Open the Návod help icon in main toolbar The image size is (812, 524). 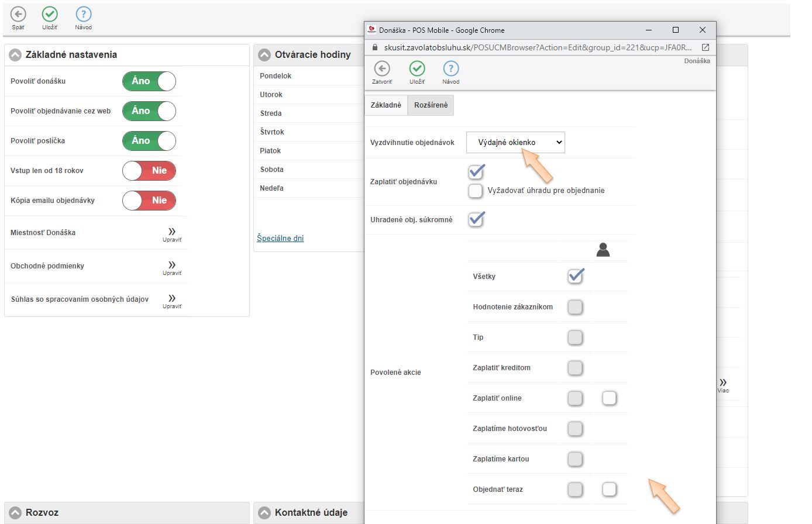coord(84,14)
